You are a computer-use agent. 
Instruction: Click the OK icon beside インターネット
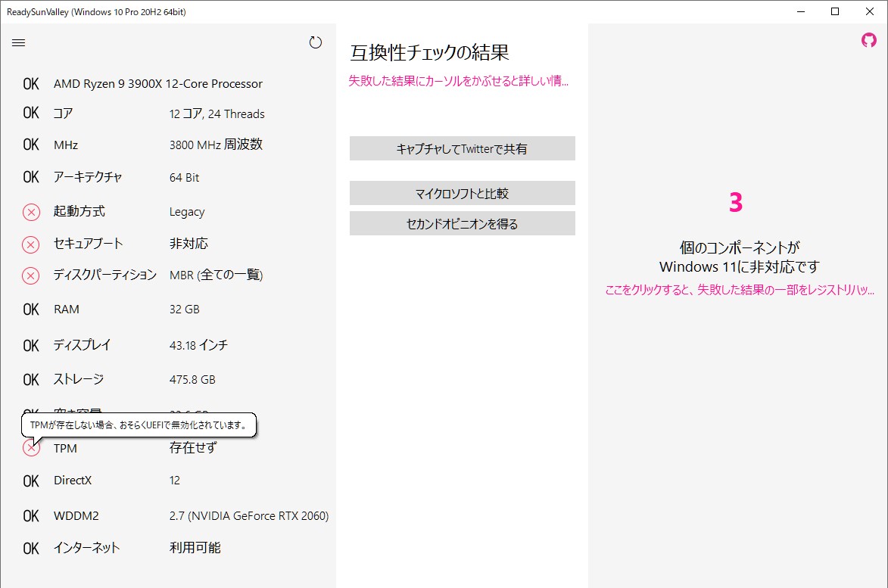click(31, 547)
